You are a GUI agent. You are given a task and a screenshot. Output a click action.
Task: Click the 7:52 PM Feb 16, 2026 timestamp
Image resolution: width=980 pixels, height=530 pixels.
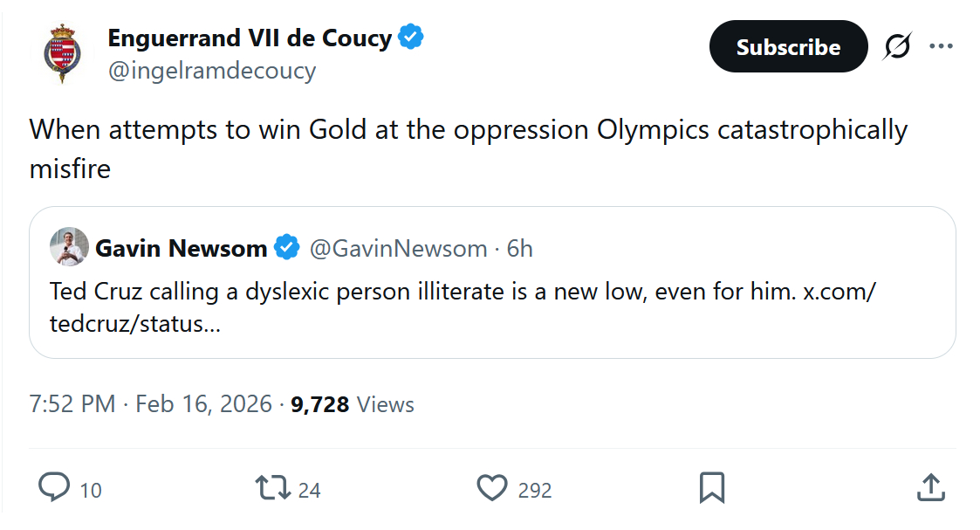click(x=150, y=404)
